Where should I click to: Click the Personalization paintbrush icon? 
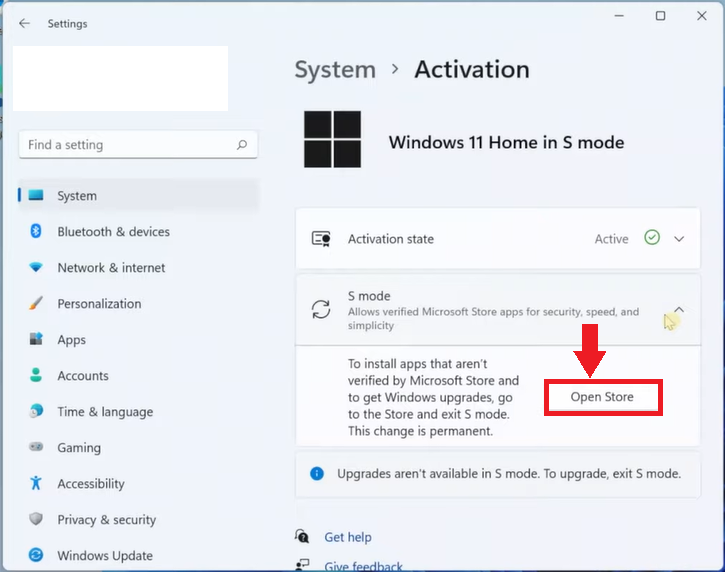coord(36,304)
